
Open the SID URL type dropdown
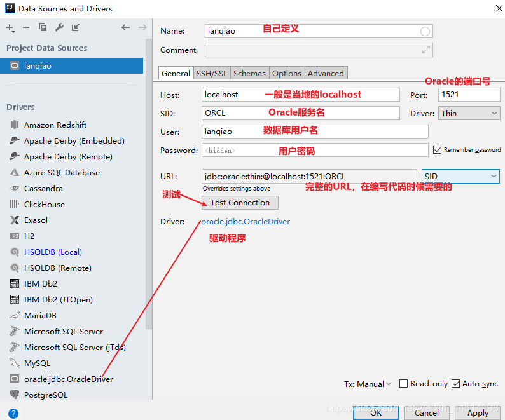click(460, 177)
